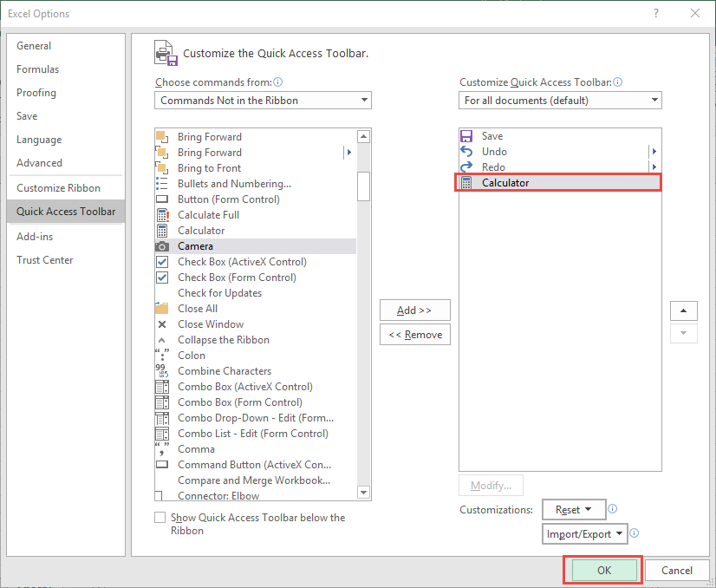Open the Commands Not in the Ribbon dropdown
The height and width of the screenshot is (588, 716).
(x=263, y=100)
